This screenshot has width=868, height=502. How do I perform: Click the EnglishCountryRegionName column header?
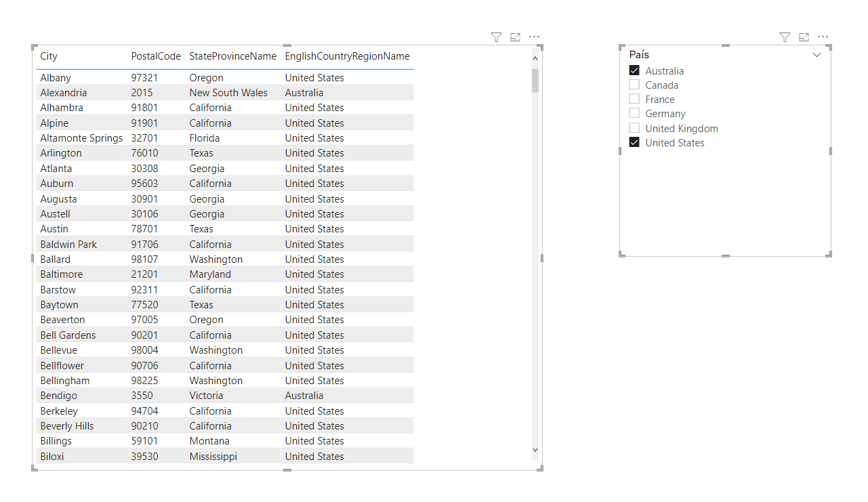coord(347,56)
